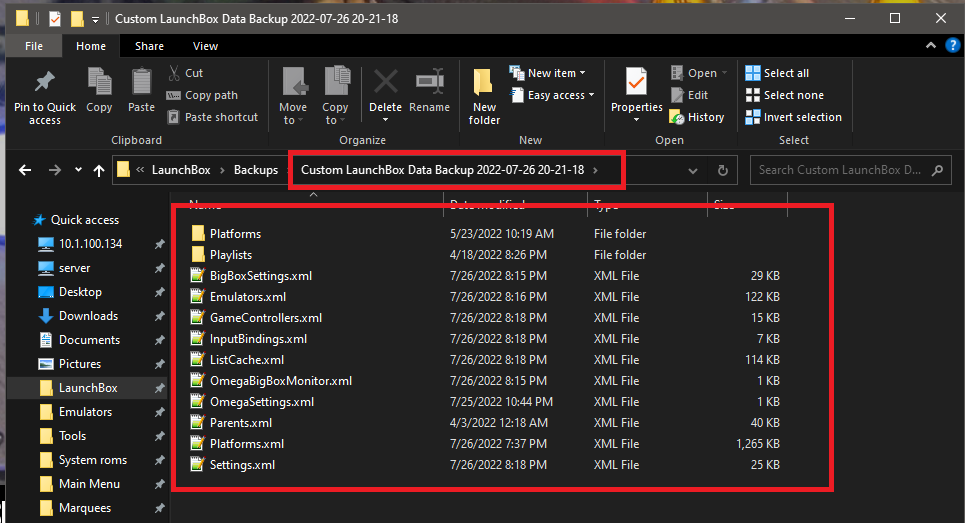This screenshot has height=523, width=965.
Task: Click the Up one level arrow
Action: (x=98, y=170)
